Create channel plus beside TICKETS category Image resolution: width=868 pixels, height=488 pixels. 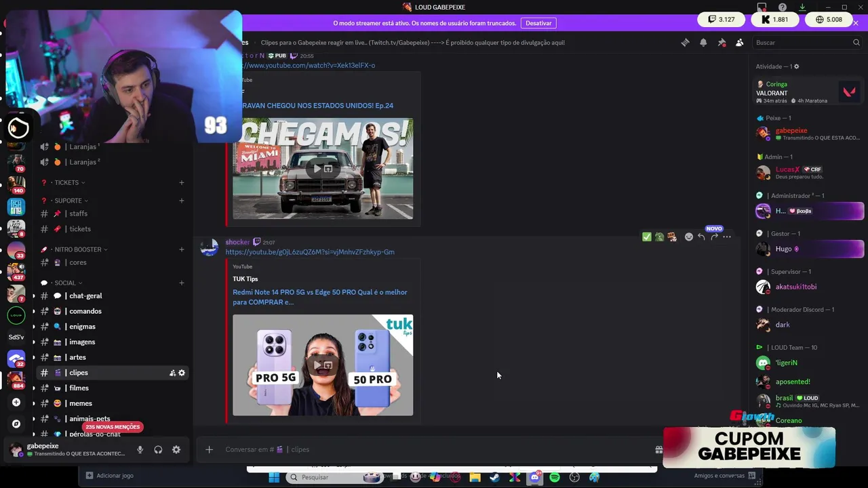pyautogui.click(x=182, y=182)
